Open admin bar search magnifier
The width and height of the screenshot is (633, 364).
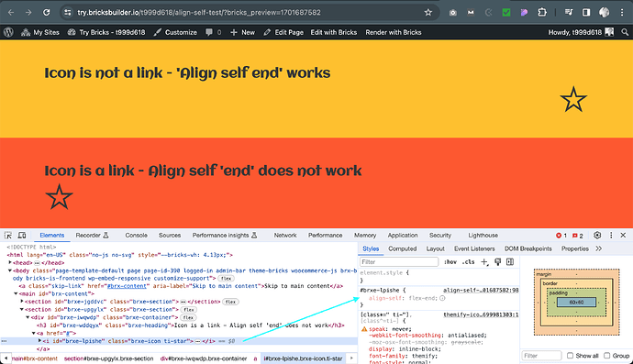click(625, 32)
